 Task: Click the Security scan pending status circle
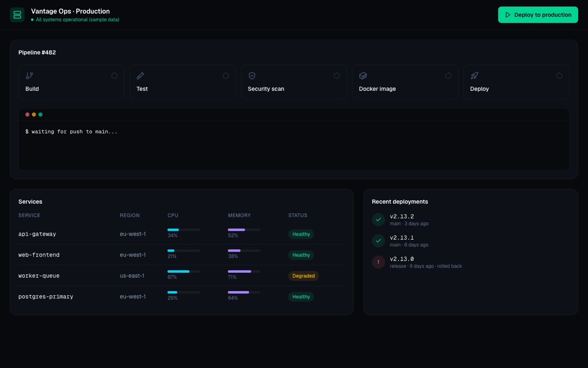[x=337, y=76]
